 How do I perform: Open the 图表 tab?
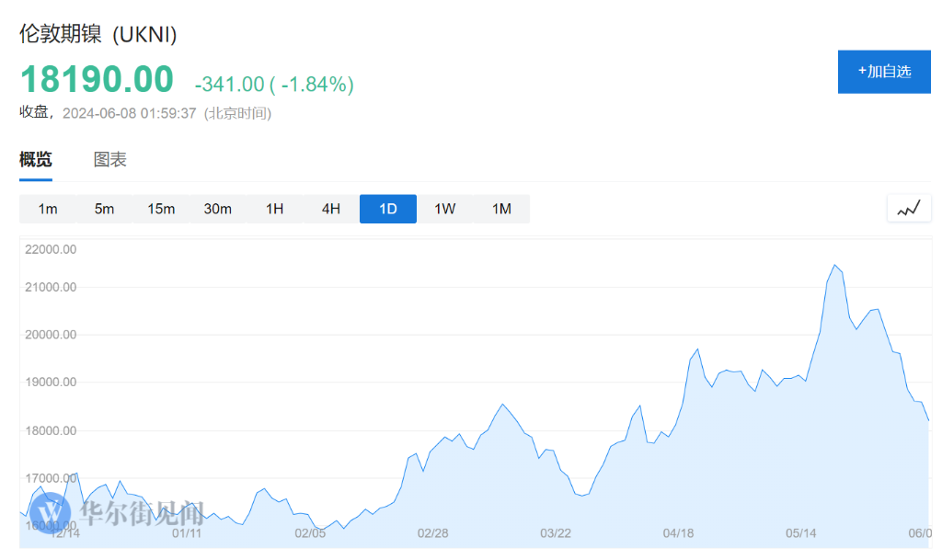click(x=110, y=160)
